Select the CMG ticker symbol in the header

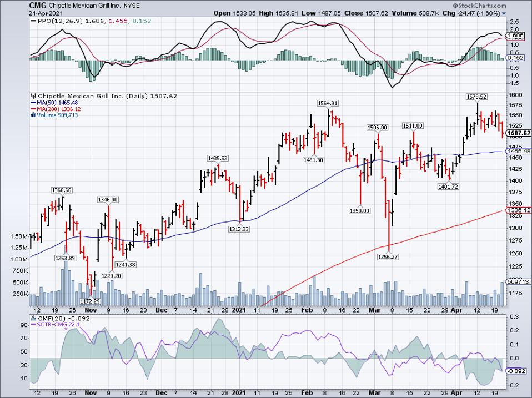pos(37,6)
